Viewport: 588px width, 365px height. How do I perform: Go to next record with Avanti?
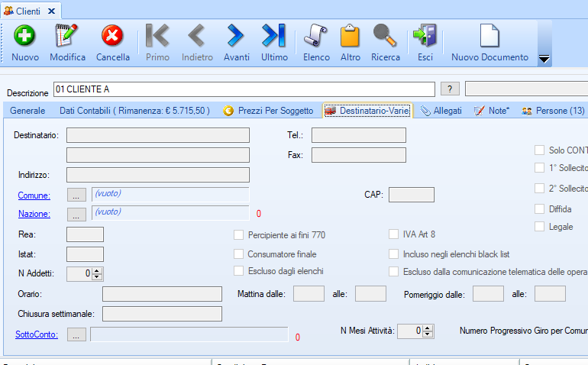click(236, 36)
